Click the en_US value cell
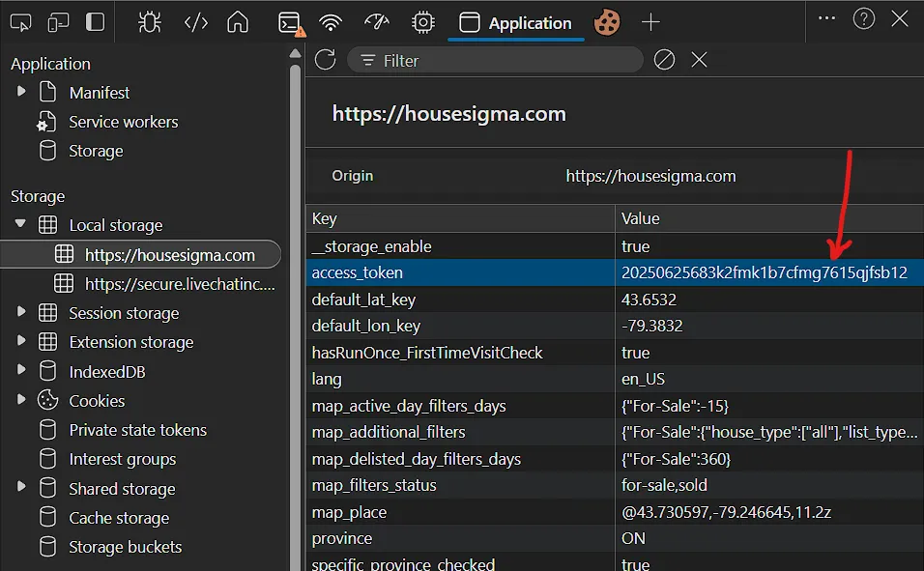The height and width of the screenshot is (571, 924). click(x=769, y=379)
